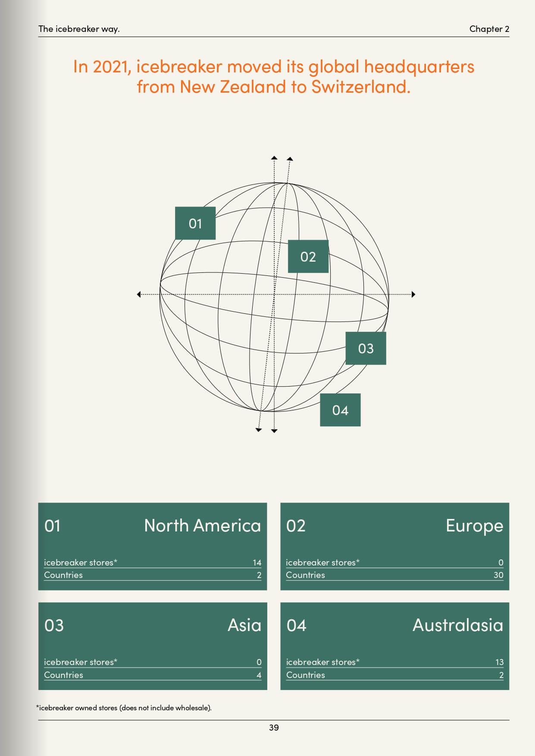Click Australasia's Countries value 2
This screenshot has width=535, height=756.
[501, 675]
